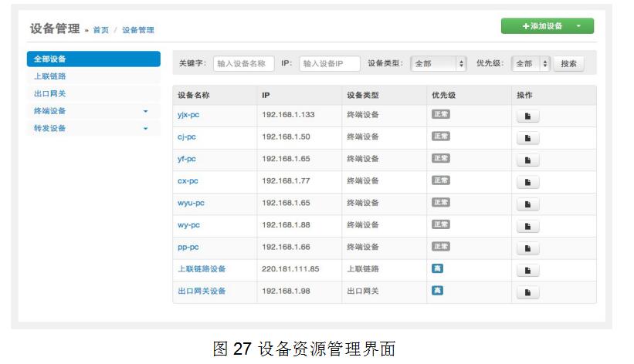Go to 首页 via breadcrumb link

(100, 30)
